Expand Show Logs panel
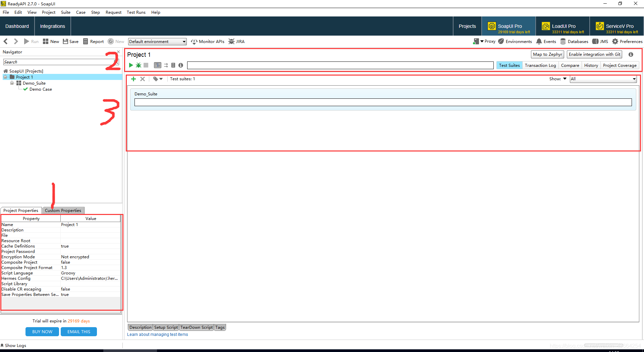The width and height of the screenshot is (644, 352). (13, 346)
